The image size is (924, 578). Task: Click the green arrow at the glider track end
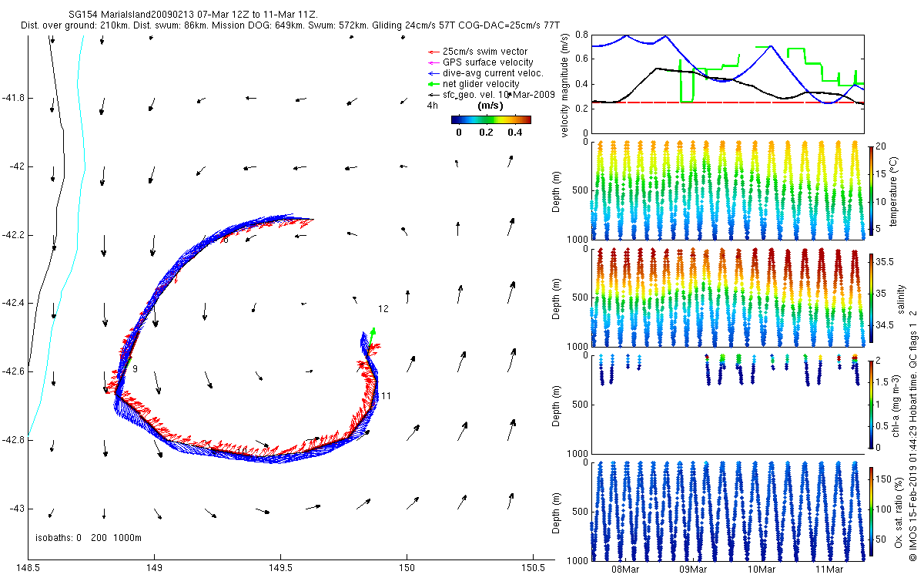click(x=373, y=333)
